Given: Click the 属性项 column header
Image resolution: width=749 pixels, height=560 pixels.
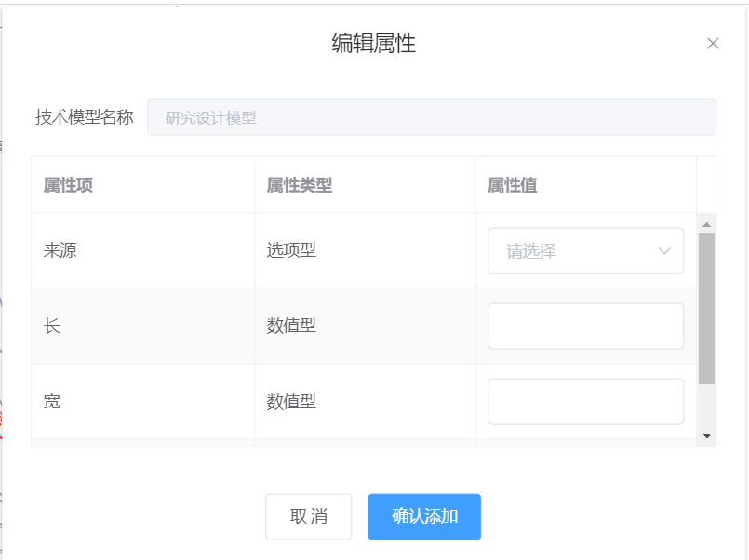Looking at the screenshot, I should [68, 185].
